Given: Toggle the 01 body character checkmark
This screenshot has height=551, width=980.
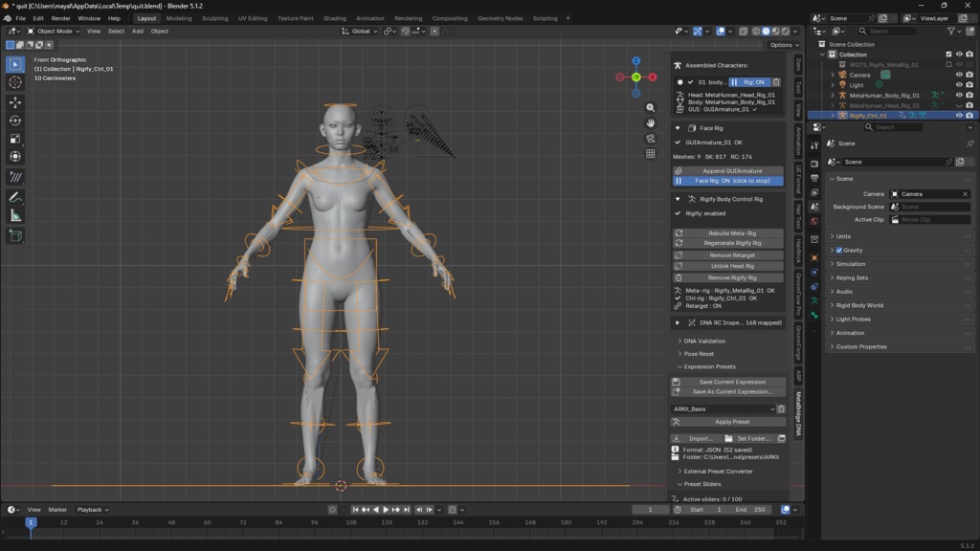Looking at the screenshot, I should point(690,82).
